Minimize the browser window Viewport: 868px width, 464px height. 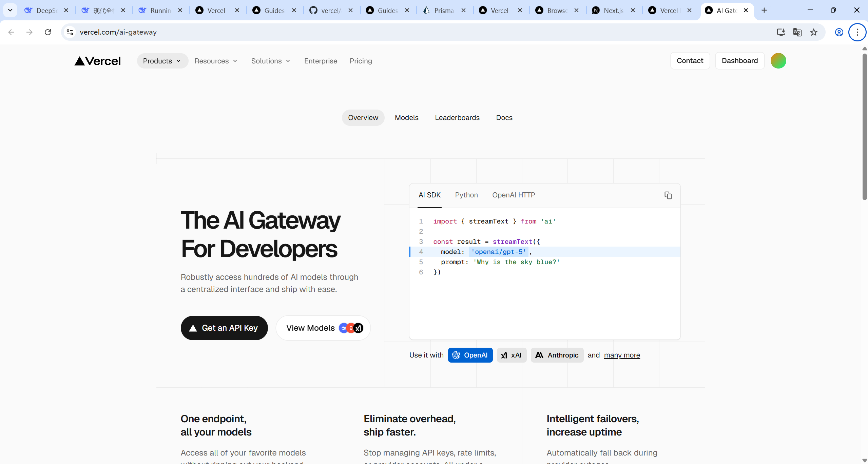pyautogui.click(x=810, y=10)
